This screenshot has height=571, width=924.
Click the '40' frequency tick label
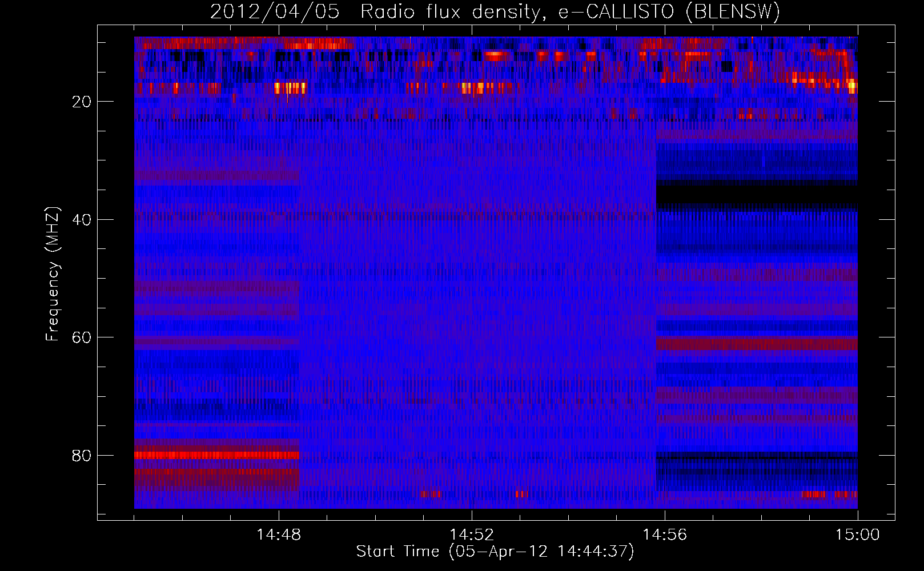pos(82,220)
